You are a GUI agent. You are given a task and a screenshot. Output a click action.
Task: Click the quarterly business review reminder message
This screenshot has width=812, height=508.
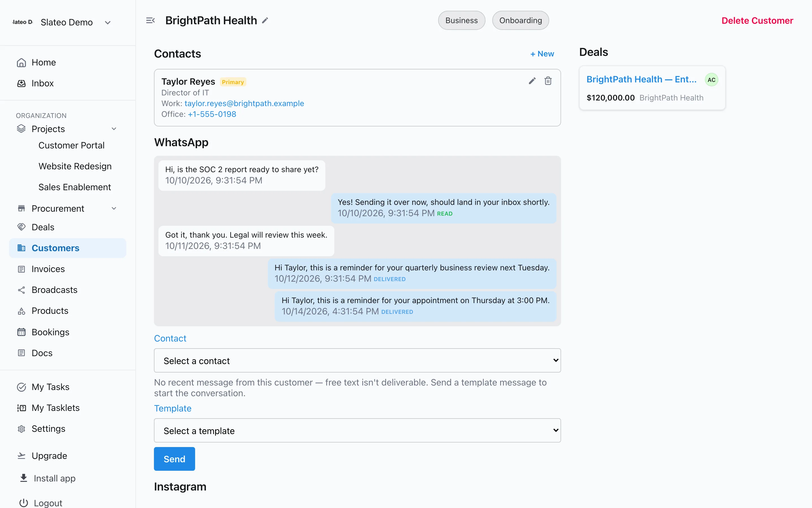coord(412,273)
